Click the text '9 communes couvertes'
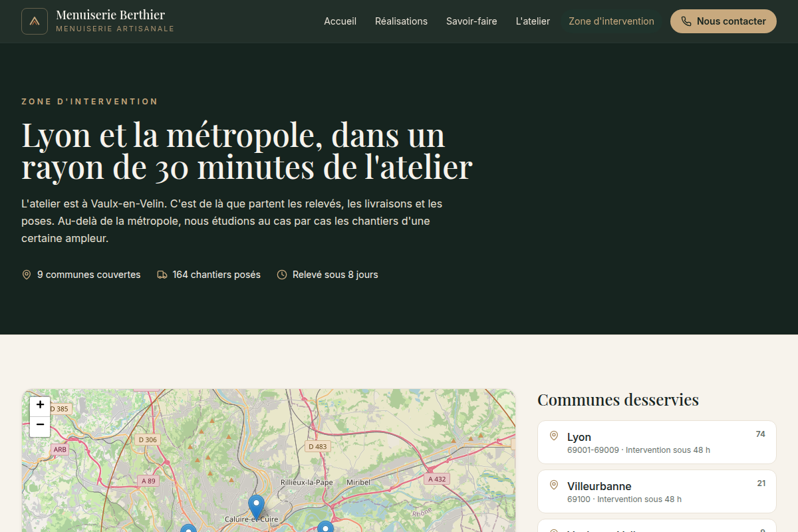This screenshot has height=532, width=798. pos(89,275)
